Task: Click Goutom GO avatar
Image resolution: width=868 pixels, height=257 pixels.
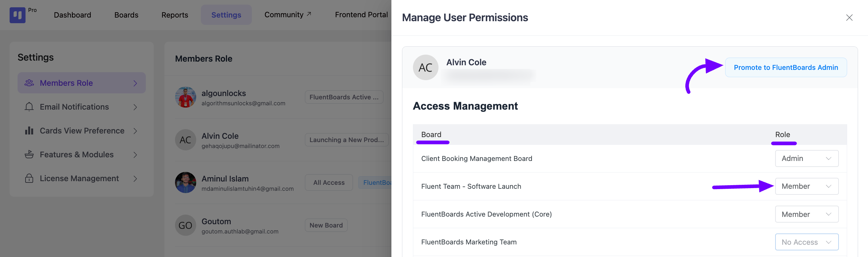Action: point(185,225)
